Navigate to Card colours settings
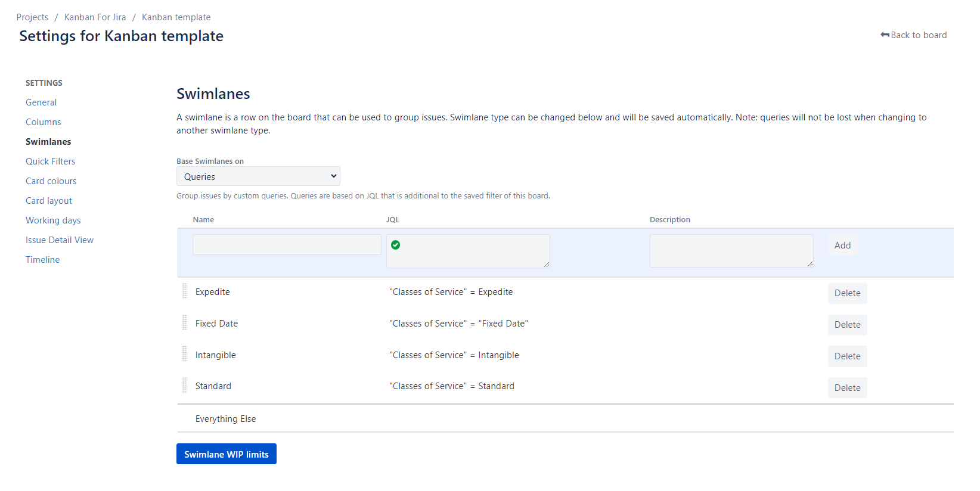Viewport: 980px width, 491px height. [x=51, y=181]
